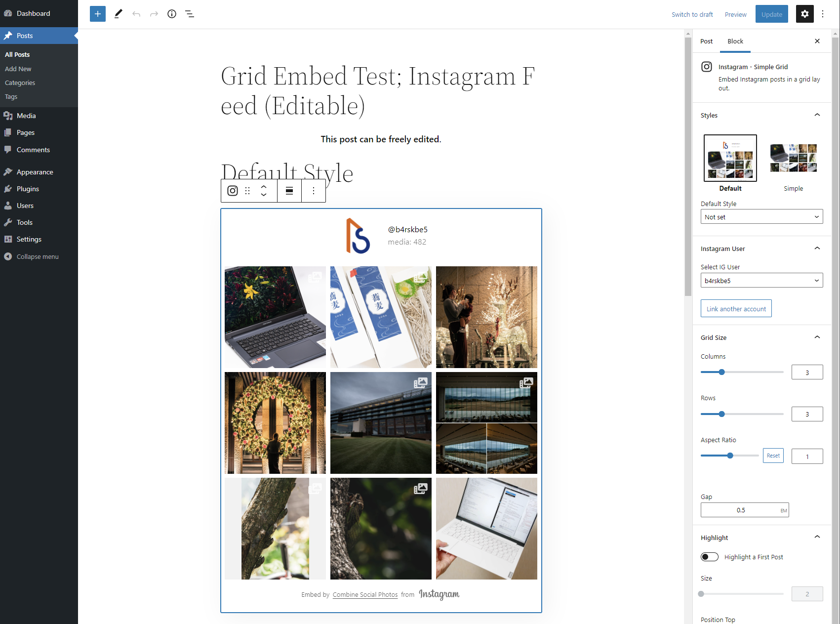Screen dimensions: 840x624
Task: Open Add New in Posts menu
Action: tap(18, 69)
